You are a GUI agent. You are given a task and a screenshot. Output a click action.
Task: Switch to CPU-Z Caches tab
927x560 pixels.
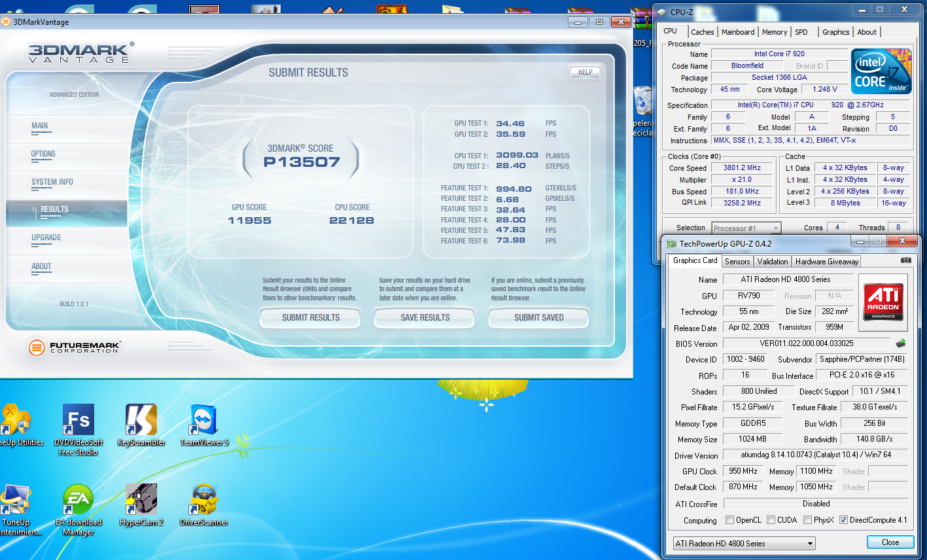click(x=702, y=32)
